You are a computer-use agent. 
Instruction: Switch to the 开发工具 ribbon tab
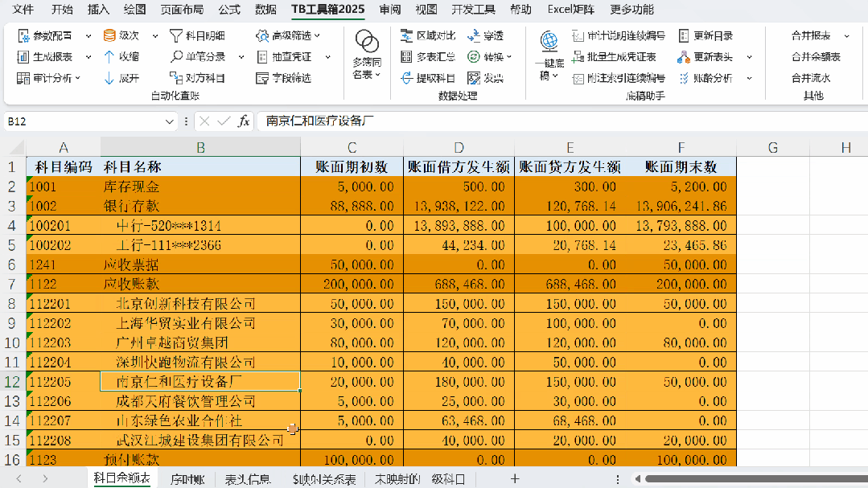coord(473,10)
